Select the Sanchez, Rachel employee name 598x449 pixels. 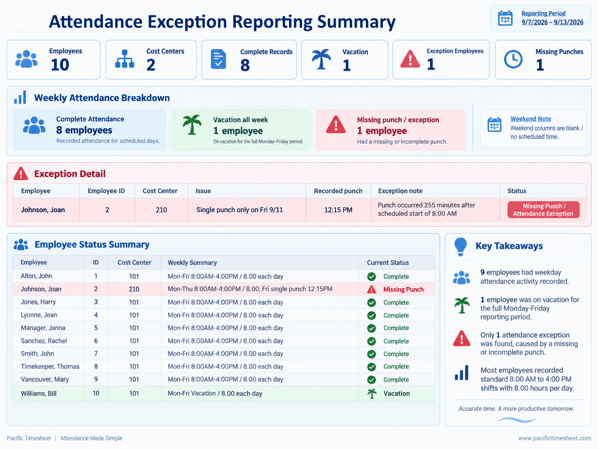(44, 341)
